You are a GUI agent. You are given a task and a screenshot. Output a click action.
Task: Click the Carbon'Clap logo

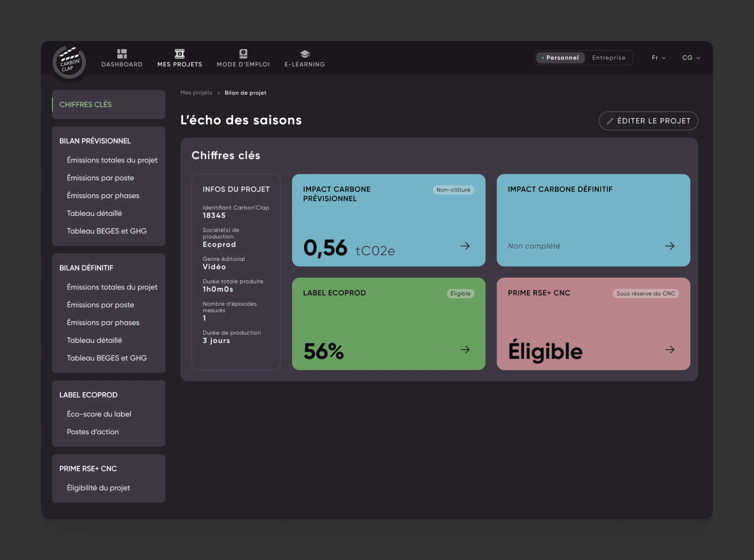(69, 62)
